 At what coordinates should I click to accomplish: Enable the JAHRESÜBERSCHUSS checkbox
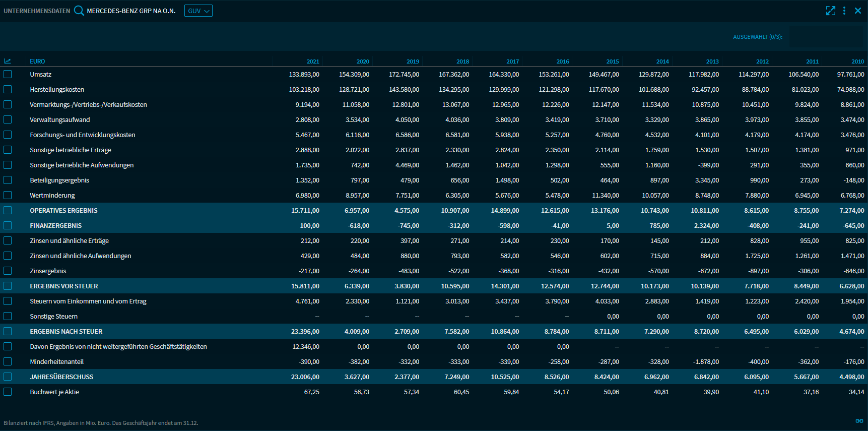(8, 377)
